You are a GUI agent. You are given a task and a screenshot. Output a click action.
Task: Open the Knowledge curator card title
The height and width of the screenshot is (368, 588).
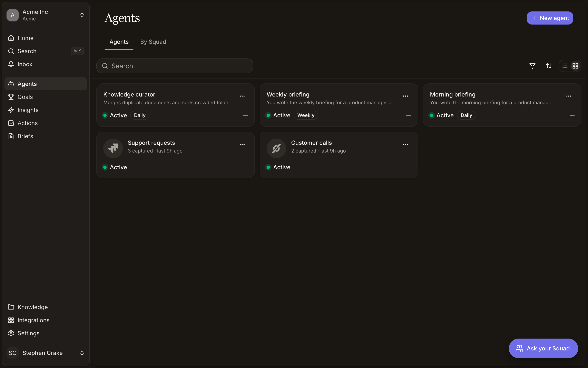pyautogui.click(x=129, y=94)
